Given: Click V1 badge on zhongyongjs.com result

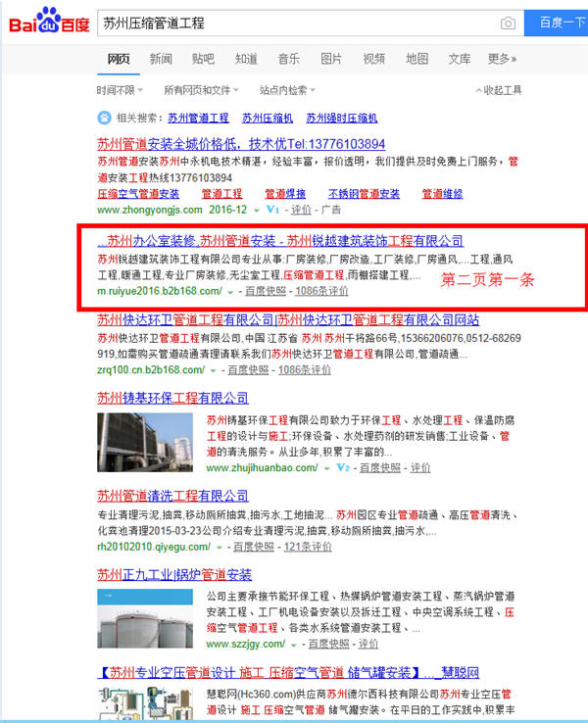Looking at the screenshot, I should [x=272, y=210].
